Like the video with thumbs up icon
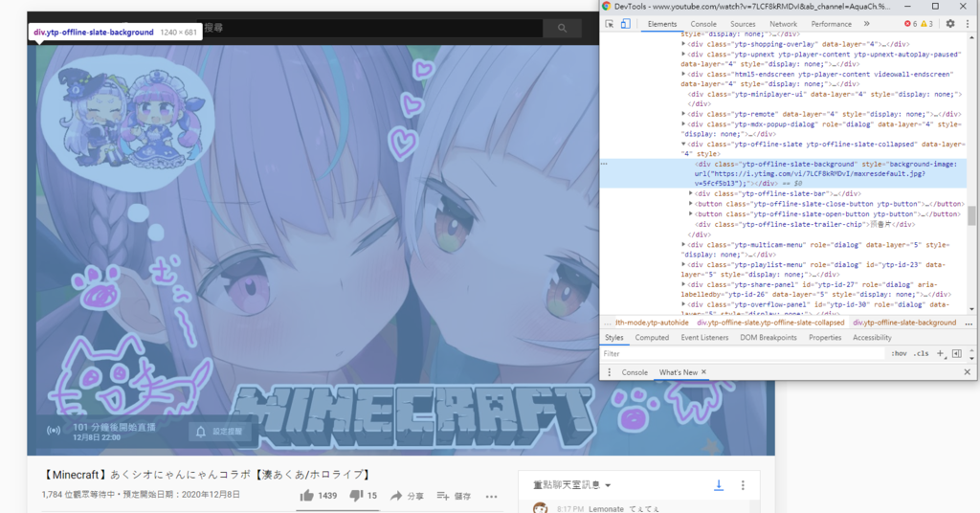The image size is (980, 513). pos(307,496)
